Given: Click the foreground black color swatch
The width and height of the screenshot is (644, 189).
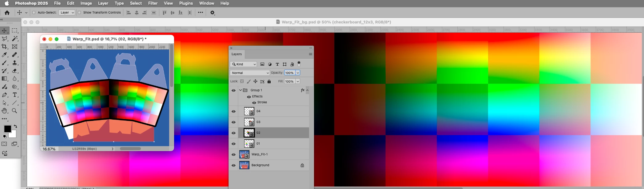Looking at the screenshot, I should (x=7, y=129).
